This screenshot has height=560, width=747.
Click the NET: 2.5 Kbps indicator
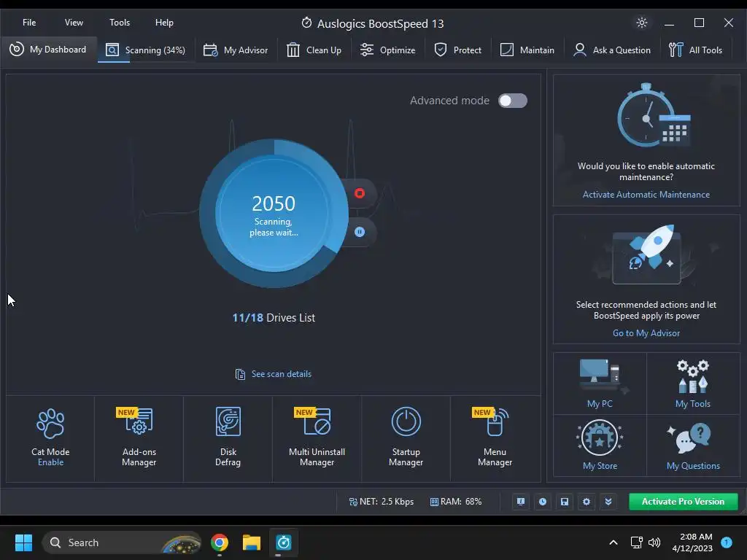coord(382,502)
